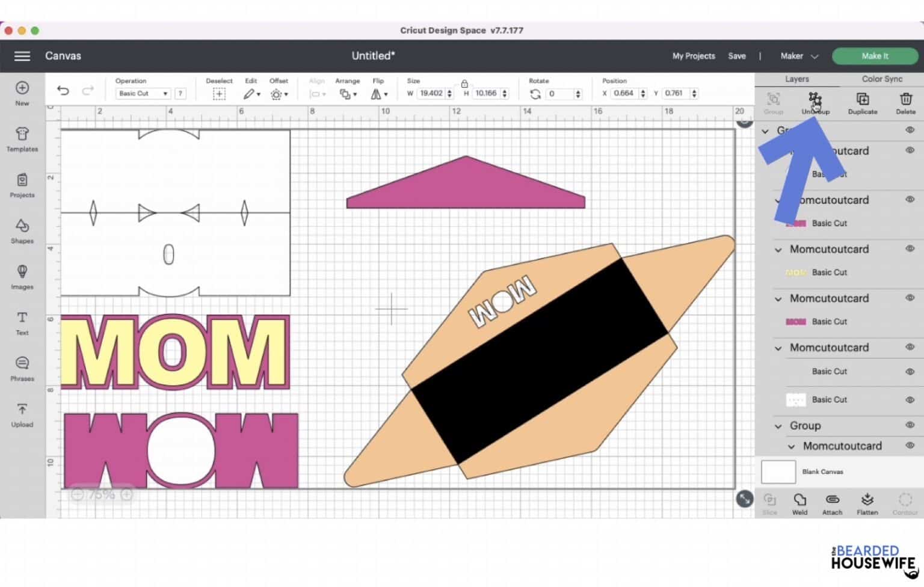Click the Make It button
Viewport: 924px width, 587px height.
point(875,55)
